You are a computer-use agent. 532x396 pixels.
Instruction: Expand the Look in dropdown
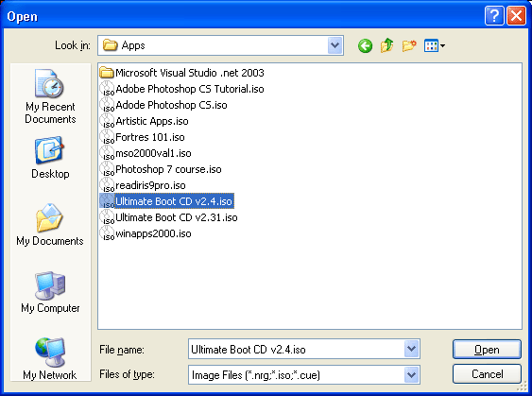pos(335,45)
